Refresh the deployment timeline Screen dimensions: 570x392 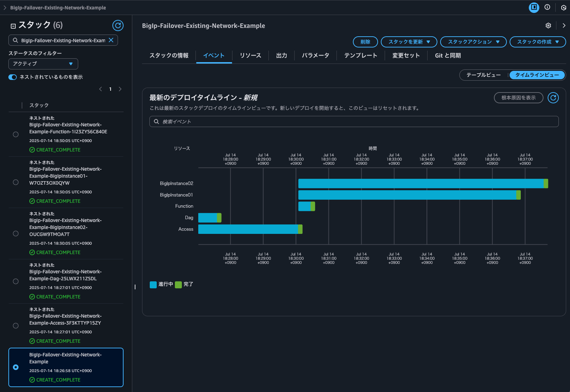[553, 98]
